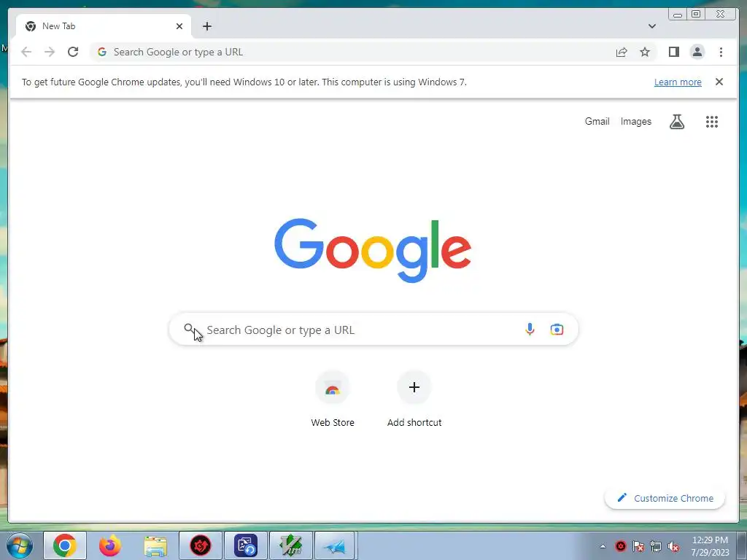Expand the tab search chevron

pyautogui.click(x=652, y=26)
